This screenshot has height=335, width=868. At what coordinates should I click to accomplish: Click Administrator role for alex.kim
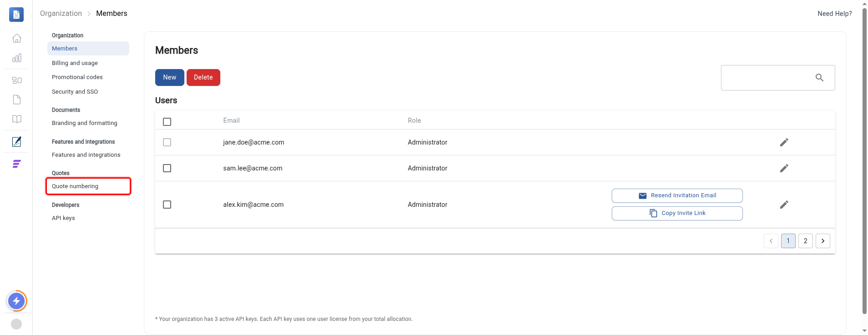point(427,205)
